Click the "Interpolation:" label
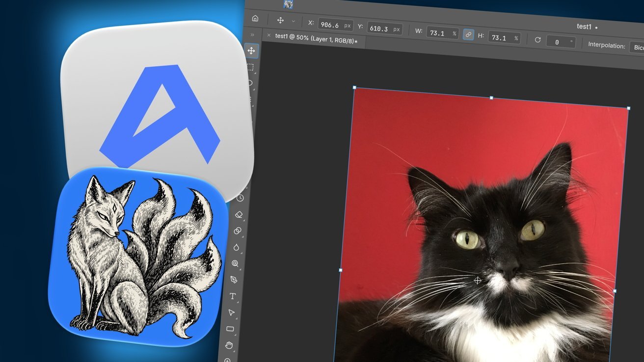 607,45
